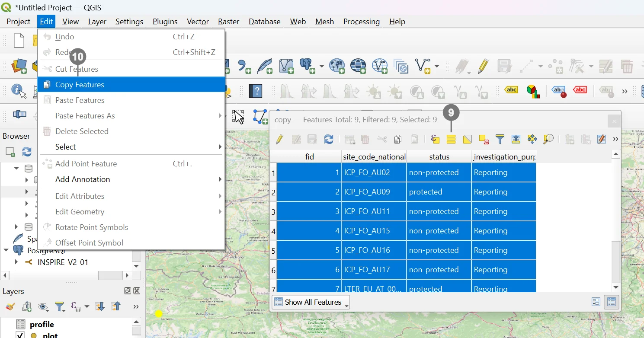Open the Select submenu entry
The image size is (644, 338).
66,147
